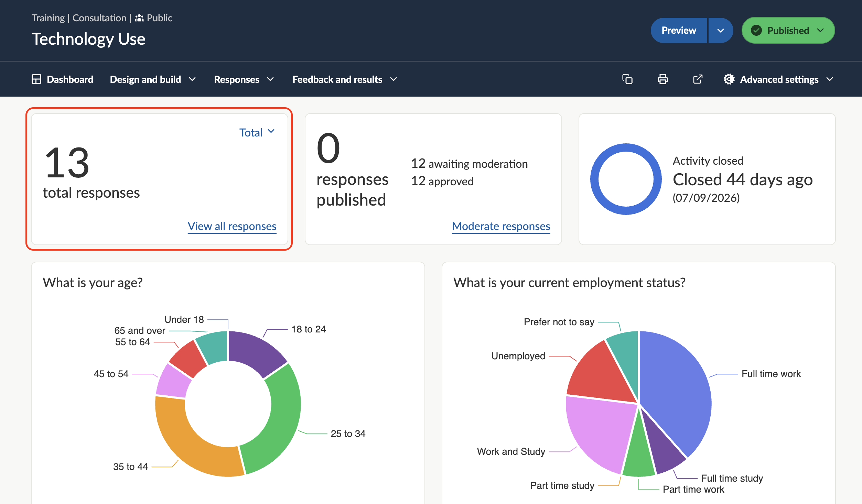The width and height of the screenshot is (862, 504).
Task: Click the What is your age? heading
Action: pyautogui.click(x=93, y=282)
